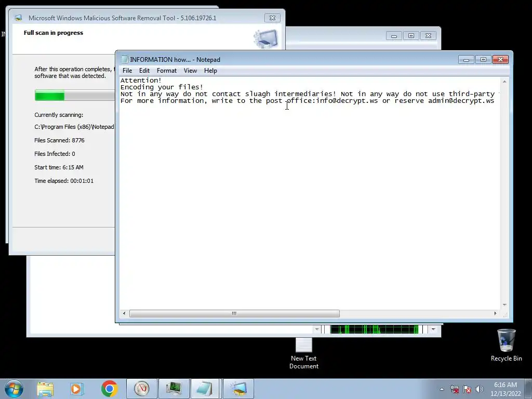Click the vertical scrollbar up arrow in Notepad
Viewport: 532px width, 399px height.
[x=504, y=82]
